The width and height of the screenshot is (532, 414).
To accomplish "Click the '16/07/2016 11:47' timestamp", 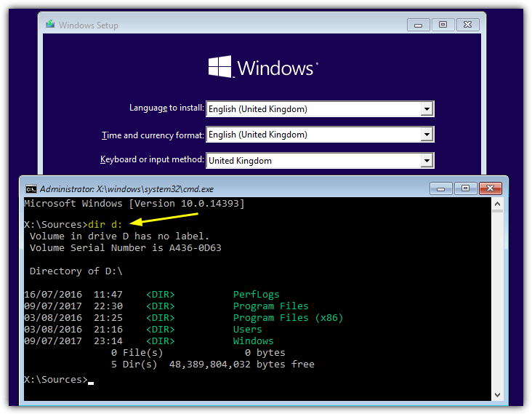I will tap(73, 294).
